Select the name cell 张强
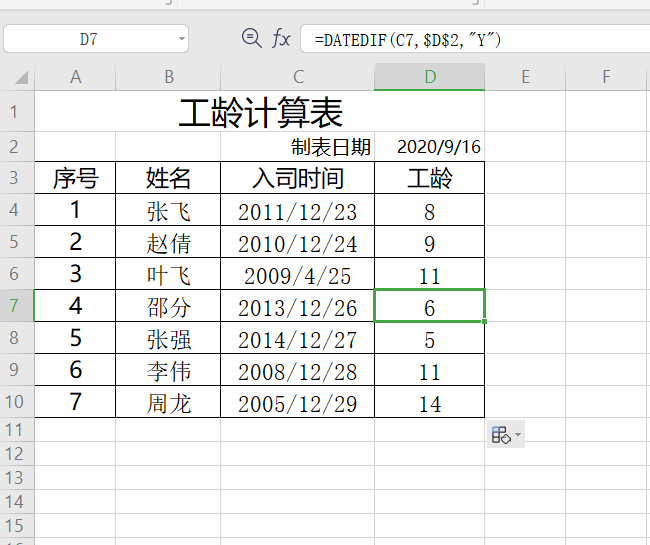The height and width of the screenshot is (545, 650). pyautogui.click(x=168, y=338)
